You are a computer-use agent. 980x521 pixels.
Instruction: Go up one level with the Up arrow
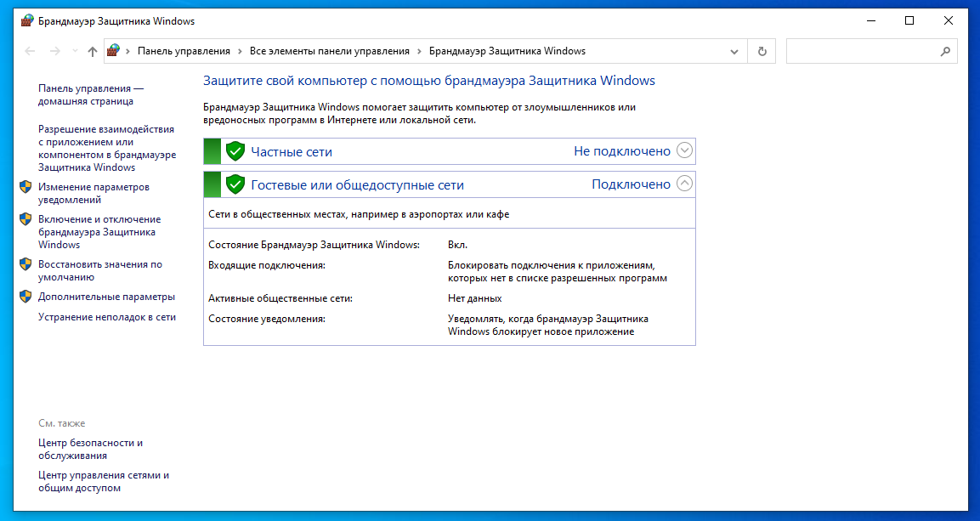coord(93,51)
